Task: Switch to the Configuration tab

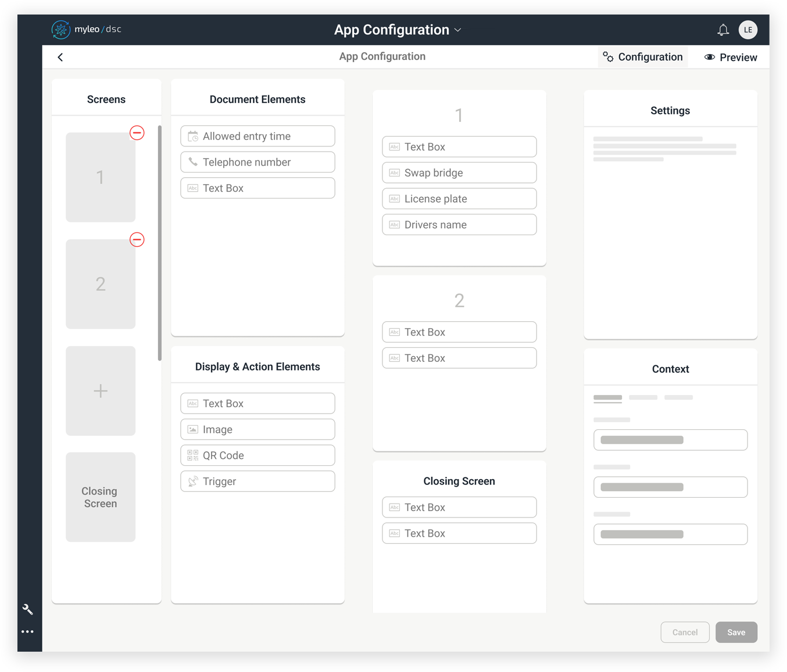Action: tap(643, 57)
